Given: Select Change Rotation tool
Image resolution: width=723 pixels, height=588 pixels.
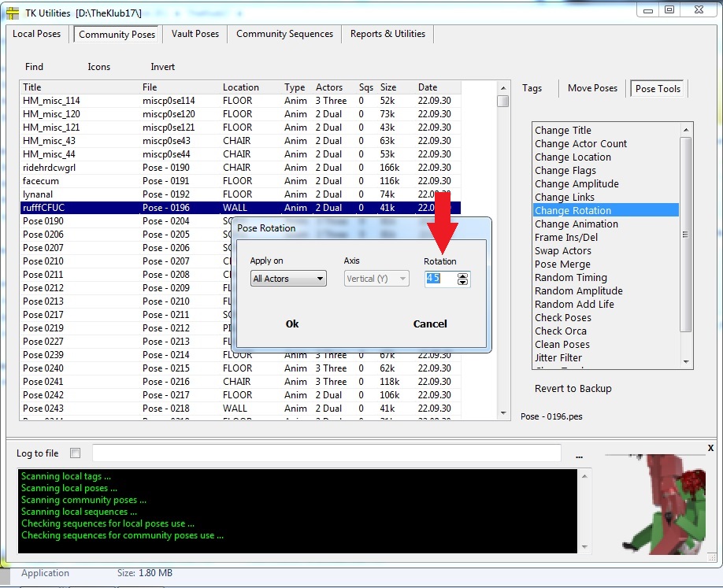Looking at the screenshot, I should [x=606, y=211].
